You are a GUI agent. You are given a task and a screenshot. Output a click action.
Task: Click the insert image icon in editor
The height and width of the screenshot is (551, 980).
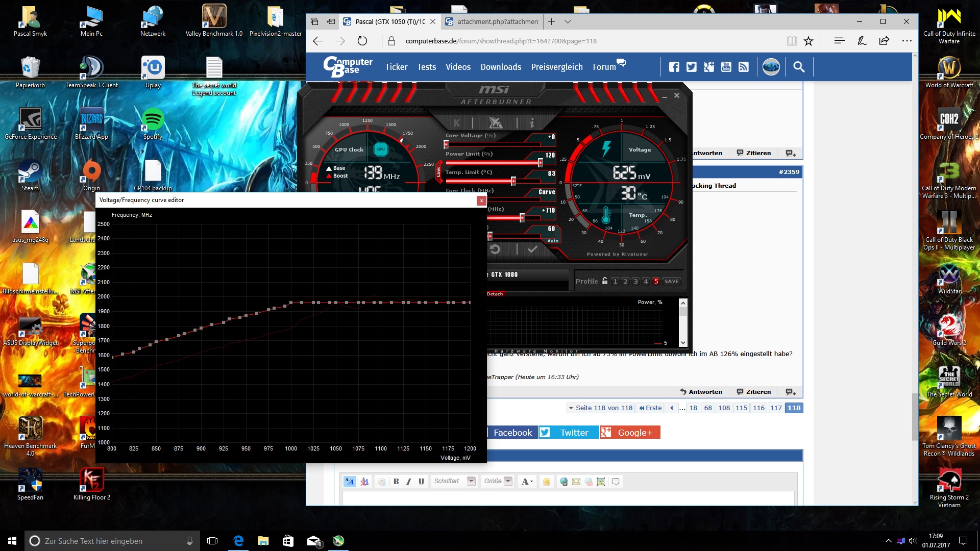point(601,482)
